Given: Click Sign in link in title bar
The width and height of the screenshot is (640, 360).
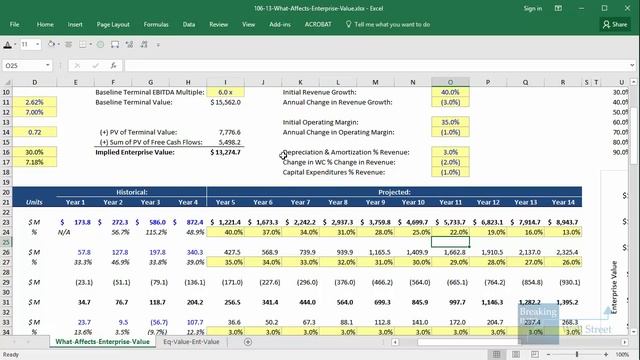Looking at the screenshot, I should 533,8.
